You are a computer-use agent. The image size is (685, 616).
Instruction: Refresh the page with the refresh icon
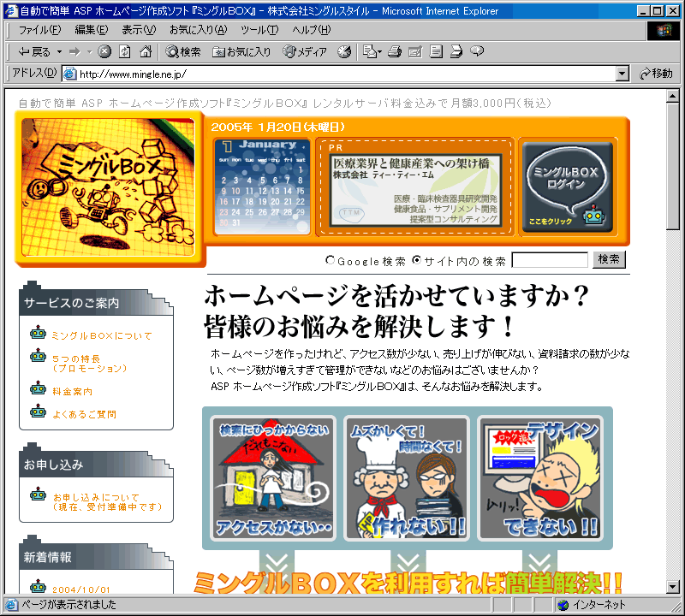(125, 51)
